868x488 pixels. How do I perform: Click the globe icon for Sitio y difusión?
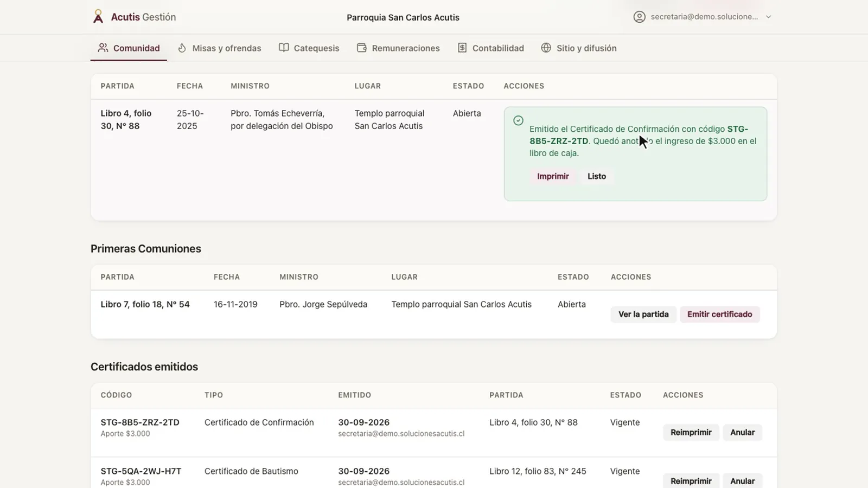pos(546,48)
